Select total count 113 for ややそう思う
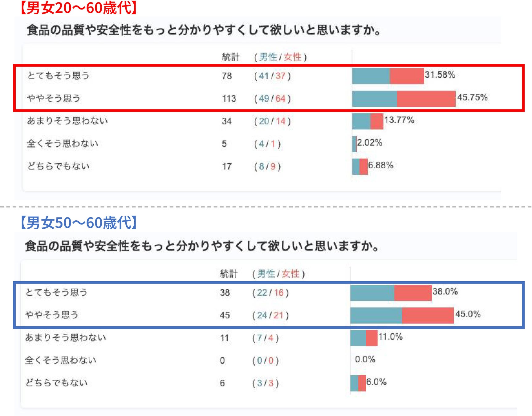This screenshot has height=416, width=532. point(229,99)
